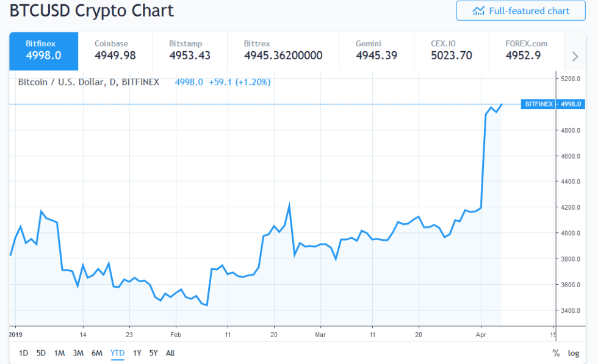Open the Full-featured chart link
Image resolution: width=598 pixels, height=364 pixels.
pos(521,10)
